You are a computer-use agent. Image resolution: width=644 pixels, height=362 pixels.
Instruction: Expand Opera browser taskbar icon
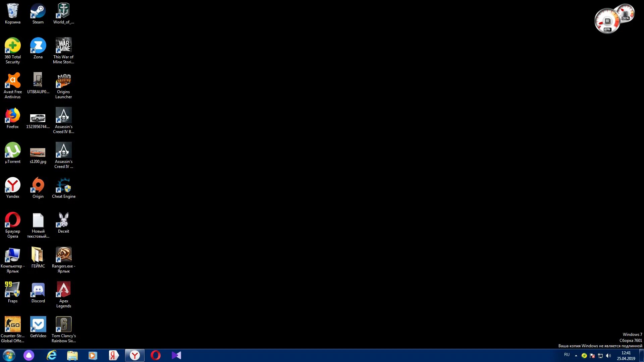(155, 355)
